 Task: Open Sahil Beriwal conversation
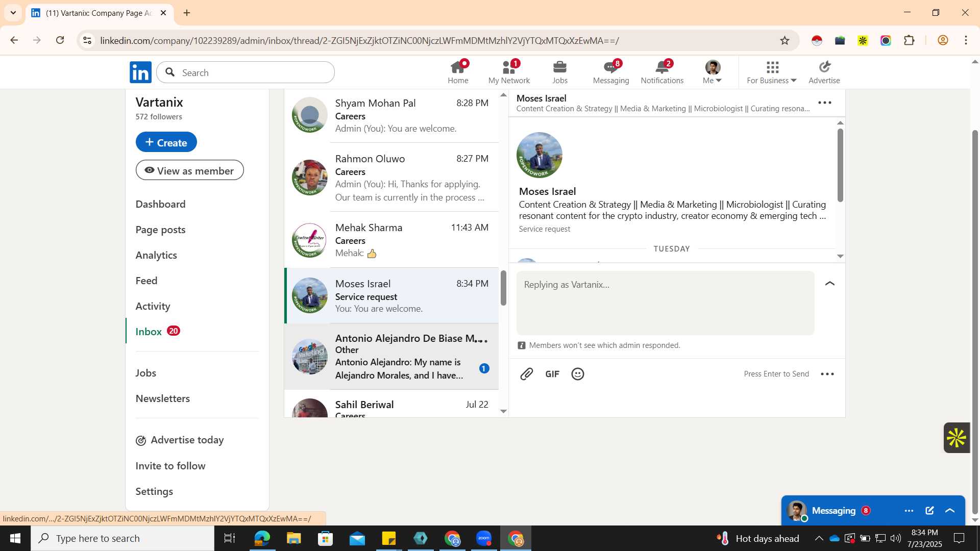click(391, 405)
